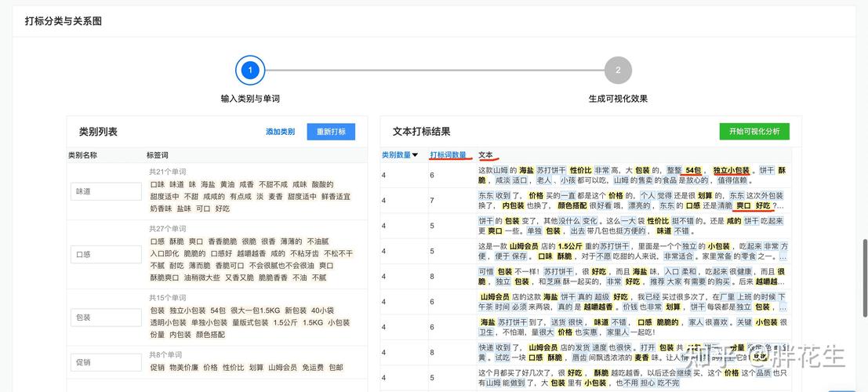Select 免运费 tag in category list
The image size is (868, 392).
point(313,368)
